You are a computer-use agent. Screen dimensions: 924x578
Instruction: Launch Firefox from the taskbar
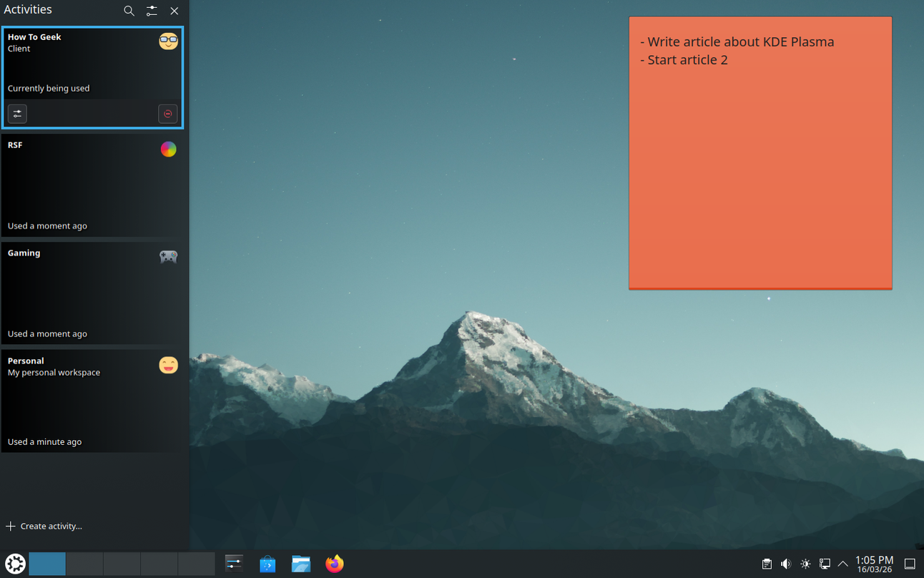tap(334, 564)
